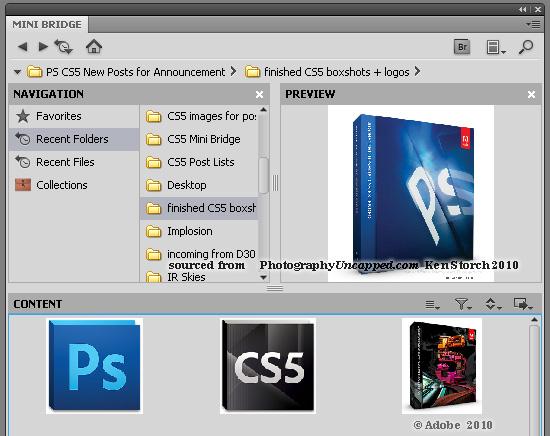The height and width of the screenshot is (436, 550).
Task: Open the CS5 Post Lists folder
Action: pyautogui.click(x=199, y=162)
